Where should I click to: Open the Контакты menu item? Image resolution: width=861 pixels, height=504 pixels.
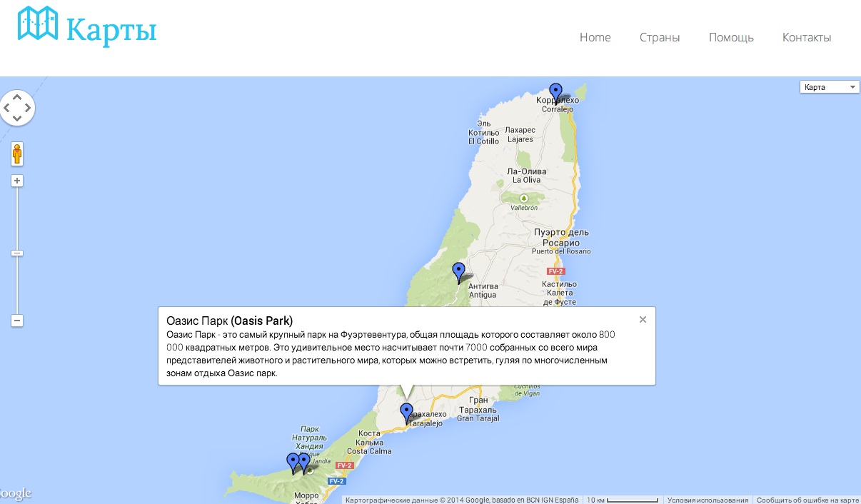[x=807, y=37]
